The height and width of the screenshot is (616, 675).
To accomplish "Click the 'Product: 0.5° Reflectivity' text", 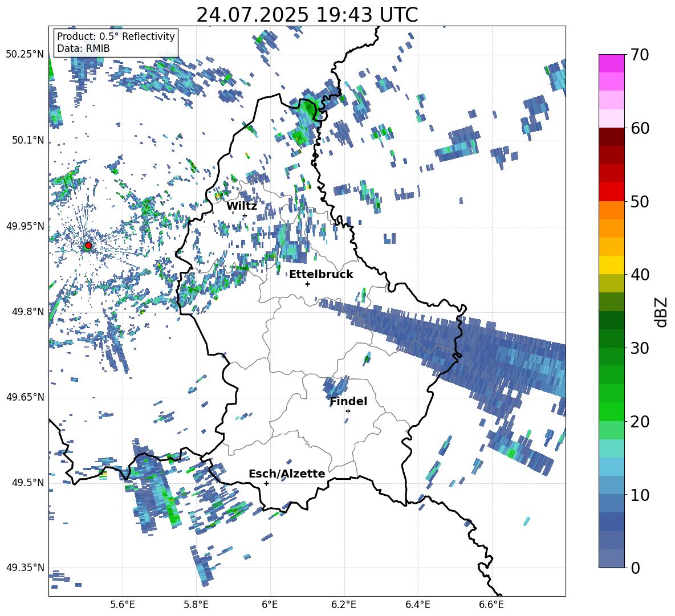I will (116, 36).
